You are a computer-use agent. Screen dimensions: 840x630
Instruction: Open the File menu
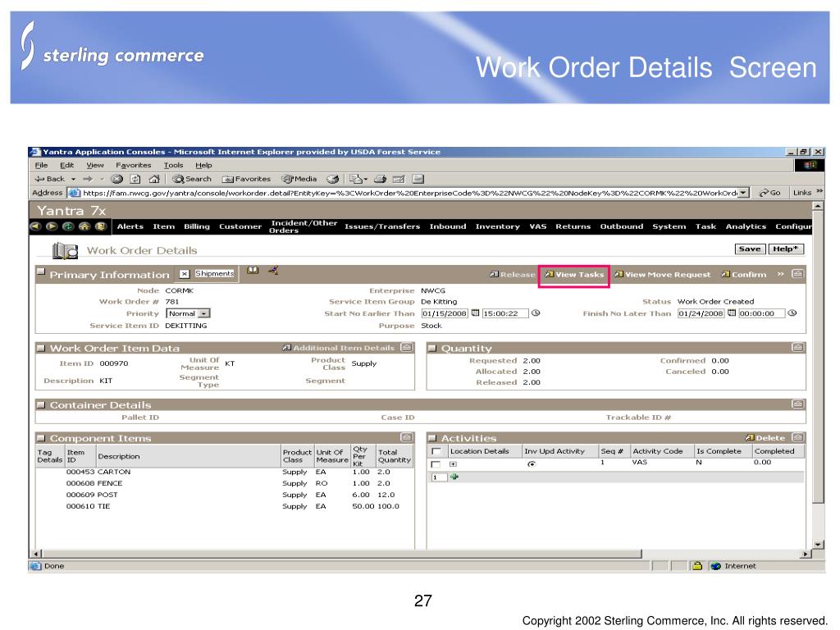coord(41,165)
